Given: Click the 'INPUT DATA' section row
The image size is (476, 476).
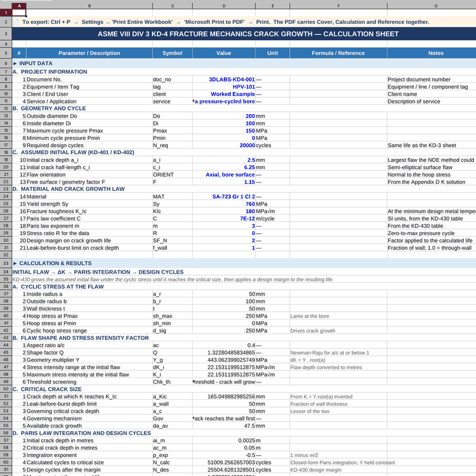Looking at the screenshot, I should click(244, 63).
